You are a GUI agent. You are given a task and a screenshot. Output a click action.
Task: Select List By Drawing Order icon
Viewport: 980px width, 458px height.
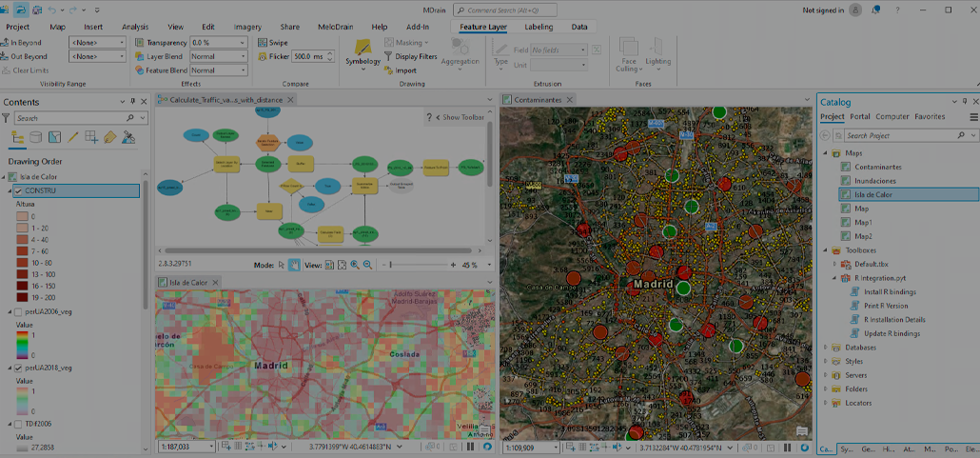[17, 137]
